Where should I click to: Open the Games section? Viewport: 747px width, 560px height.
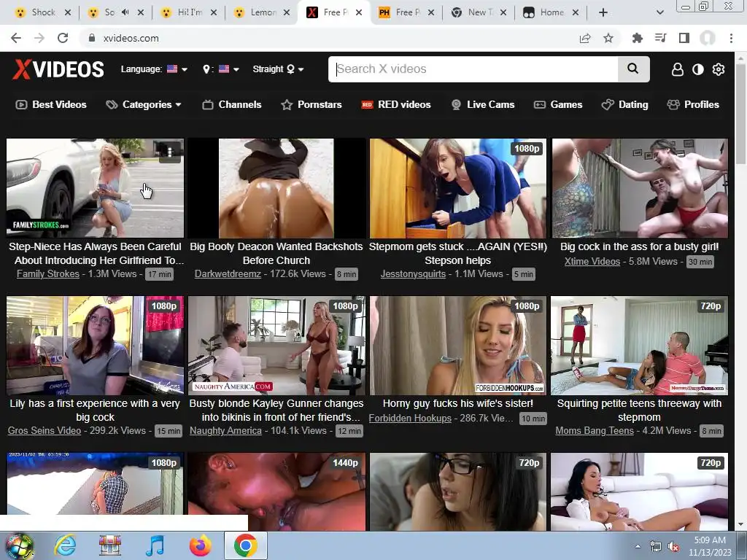tap(558, 105)
